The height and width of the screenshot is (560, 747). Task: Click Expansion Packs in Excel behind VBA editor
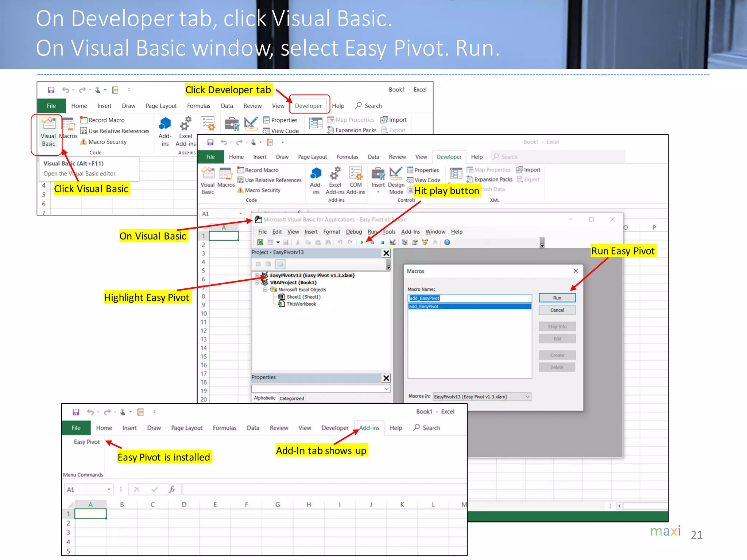click(x=489, y=179)
